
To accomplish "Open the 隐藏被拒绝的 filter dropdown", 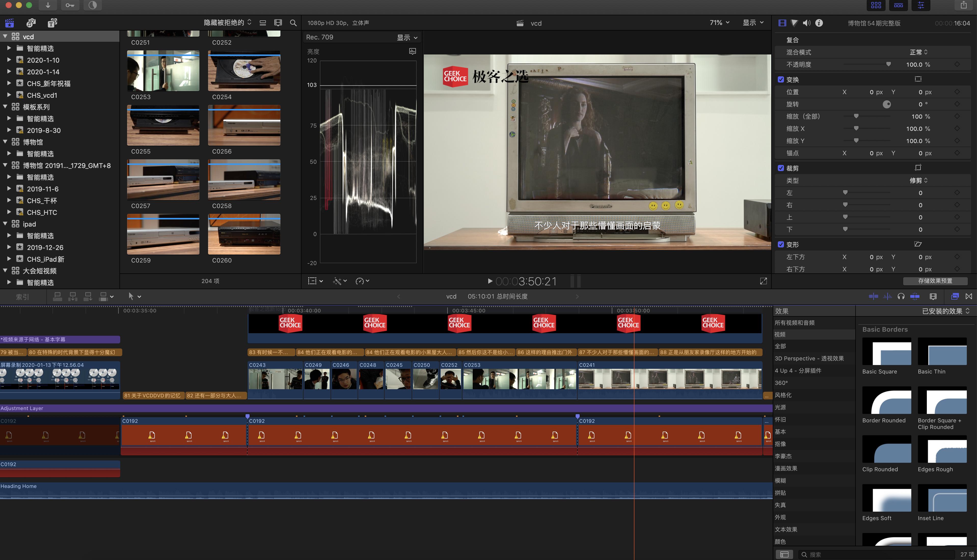I will (x=227, y=23).
